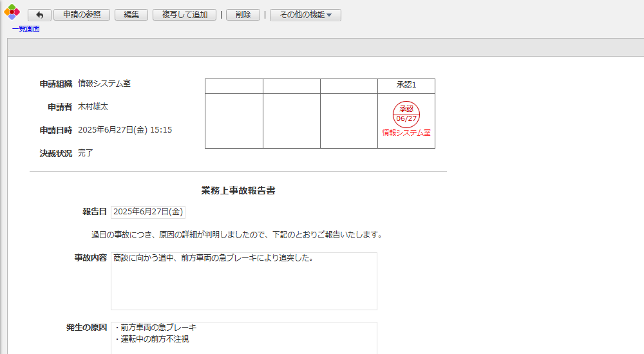Select the 承認1 header cell
Screen dimensions: 644x354
tap(406, 86)
